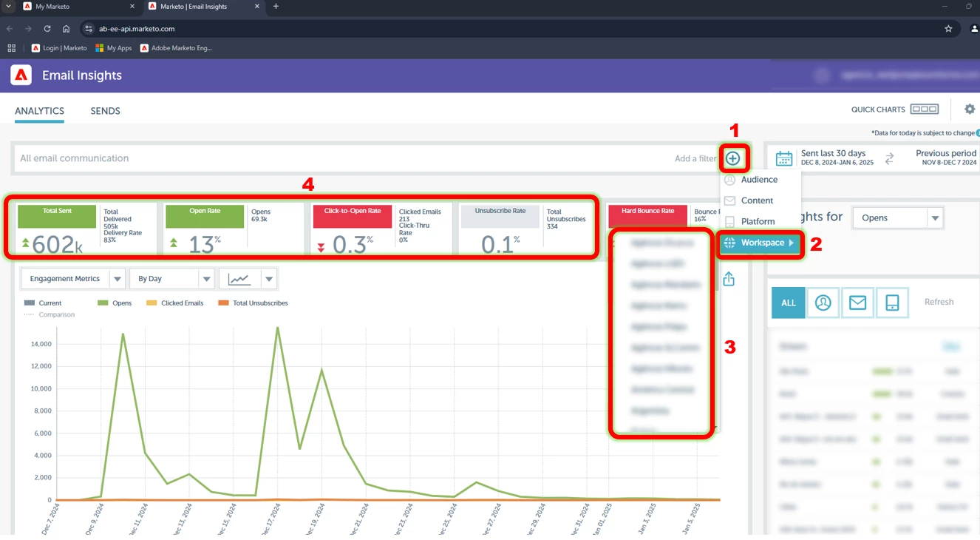This screenshot has height=540, width=980.
Task: Open a new browser tab
Action: pyautogui.click(x=276, y=7)
